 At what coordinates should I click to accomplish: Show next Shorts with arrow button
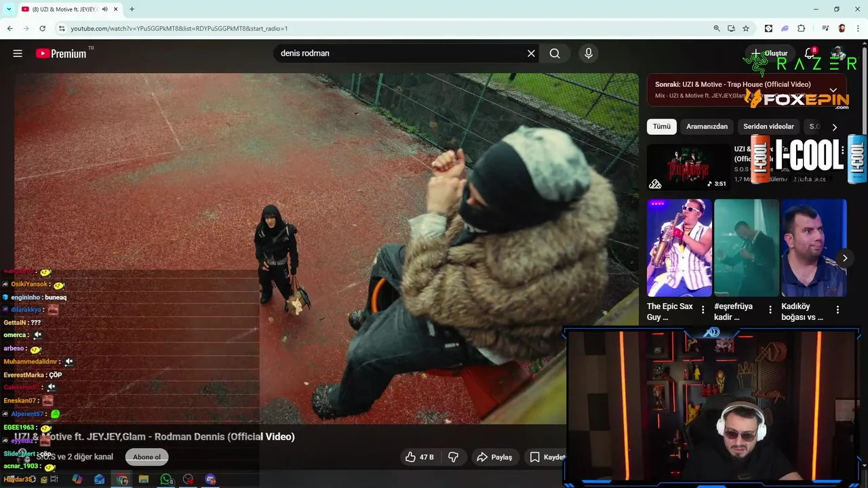click(844, 258)
